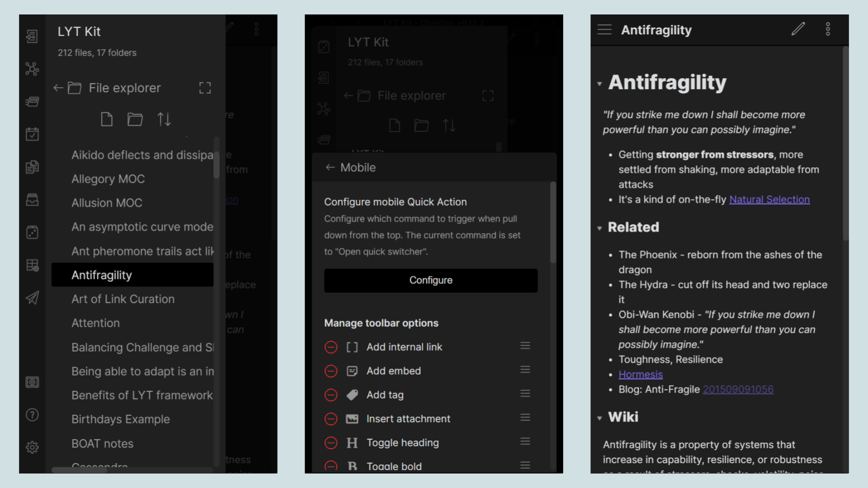868x488 pixels.
Task: Open quick switcher icon in left sidebar
Action: (32, 36)
